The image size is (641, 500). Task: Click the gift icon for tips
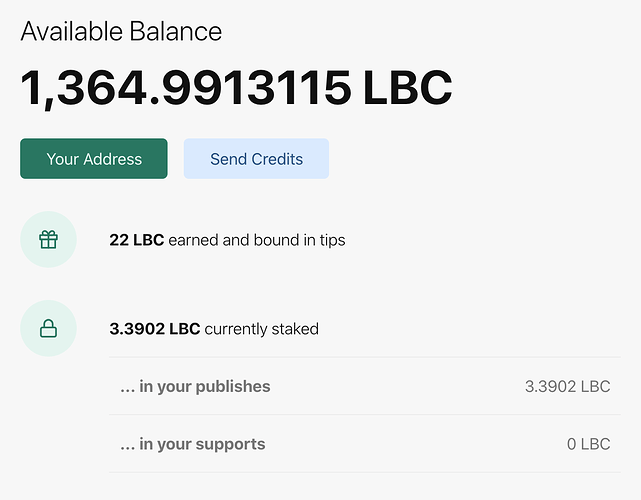coord(48,240)
